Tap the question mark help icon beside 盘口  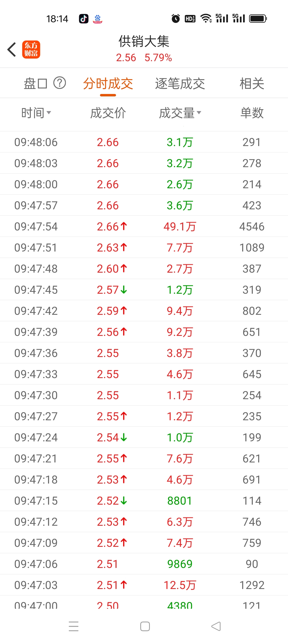pyautogui.click(x=60, y=83)
